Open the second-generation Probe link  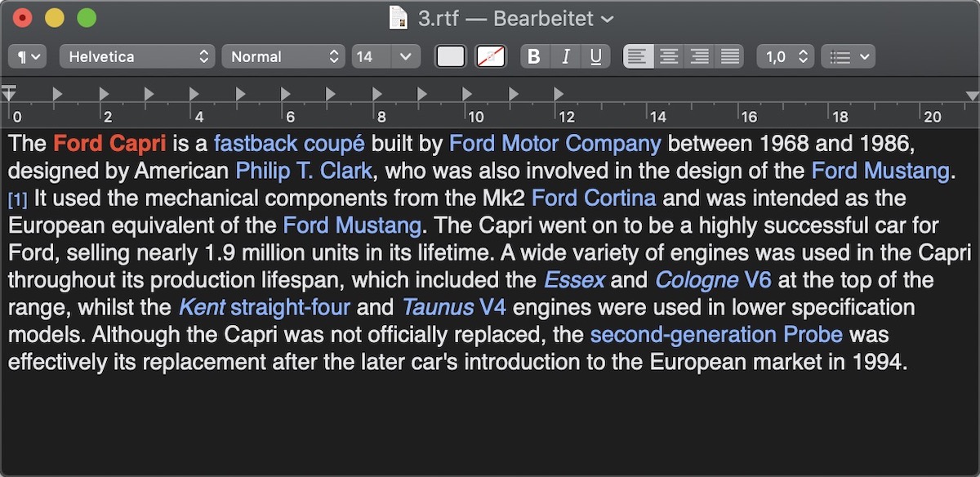(x=716, y=336)
